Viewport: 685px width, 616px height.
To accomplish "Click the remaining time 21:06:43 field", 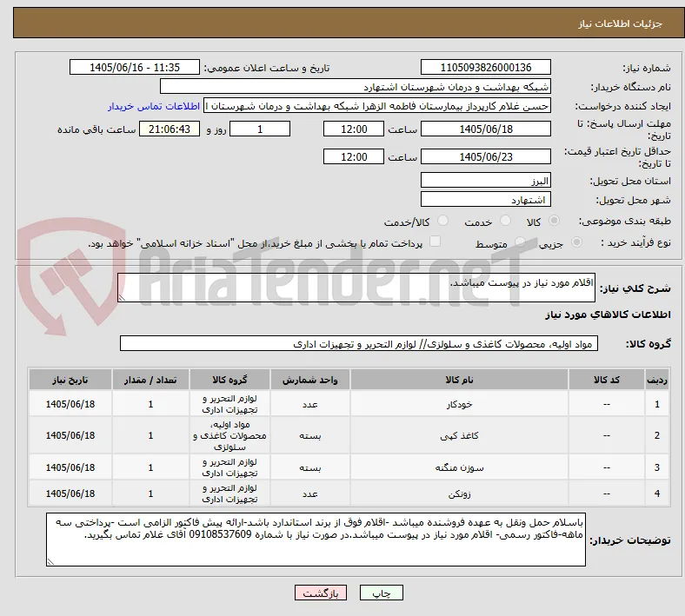I will tap(170, 129).
